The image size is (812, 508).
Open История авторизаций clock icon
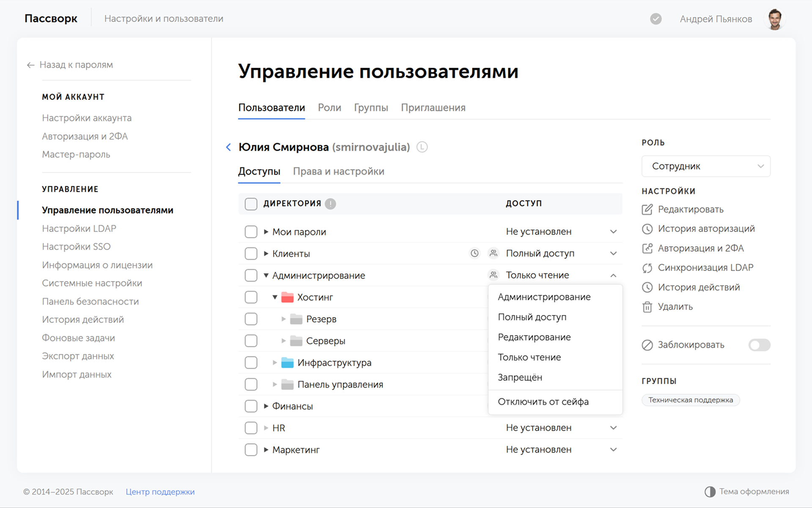[647, 229]
